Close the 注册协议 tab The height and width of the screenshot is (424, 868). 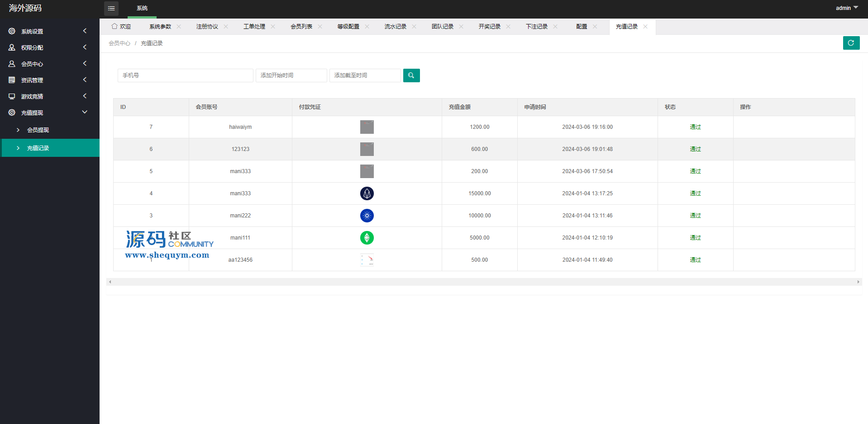pos(226,27)
